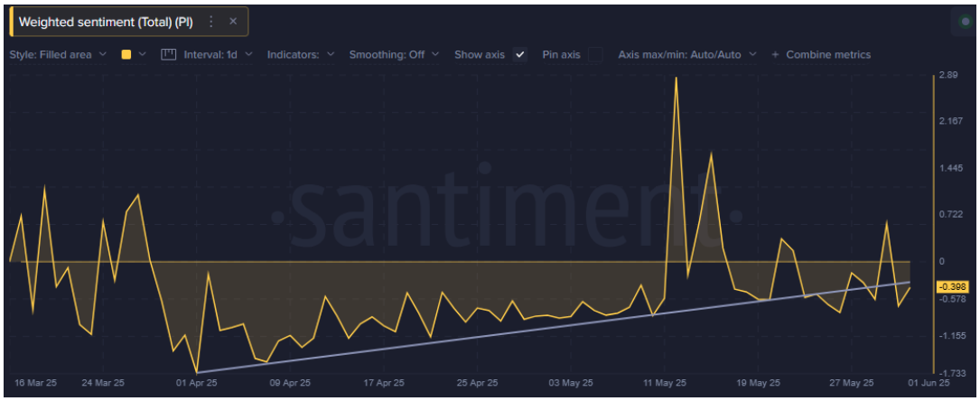Image resolution: width=980 pixels, height=401 pixels.
Task: Remove the Weighted sentiment metric
Action: click(x=233, y=21)
